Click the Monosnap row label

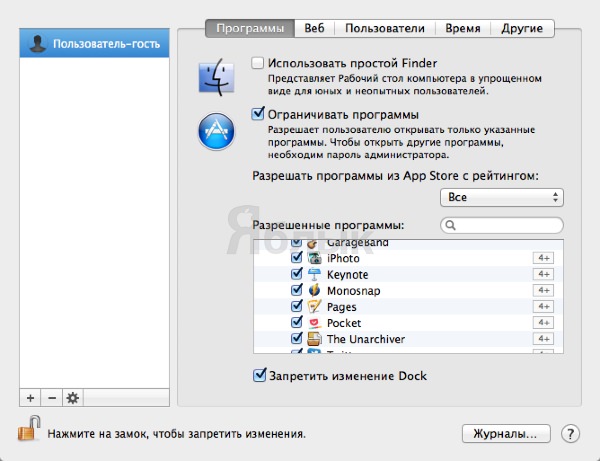click(354, 291)
